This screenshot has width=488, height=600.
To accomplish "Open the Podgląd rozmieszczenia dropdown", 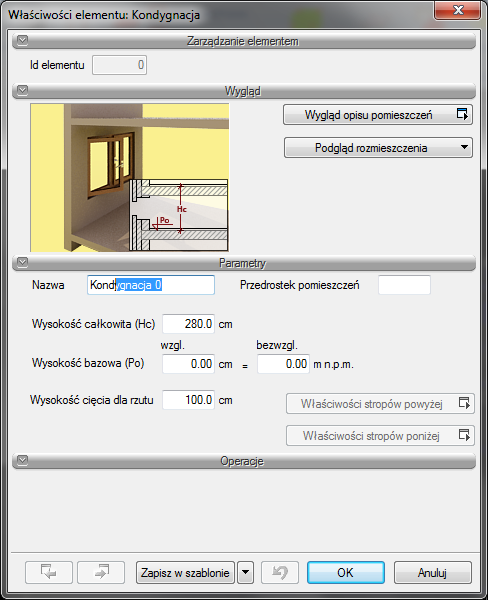I will 378,148.
